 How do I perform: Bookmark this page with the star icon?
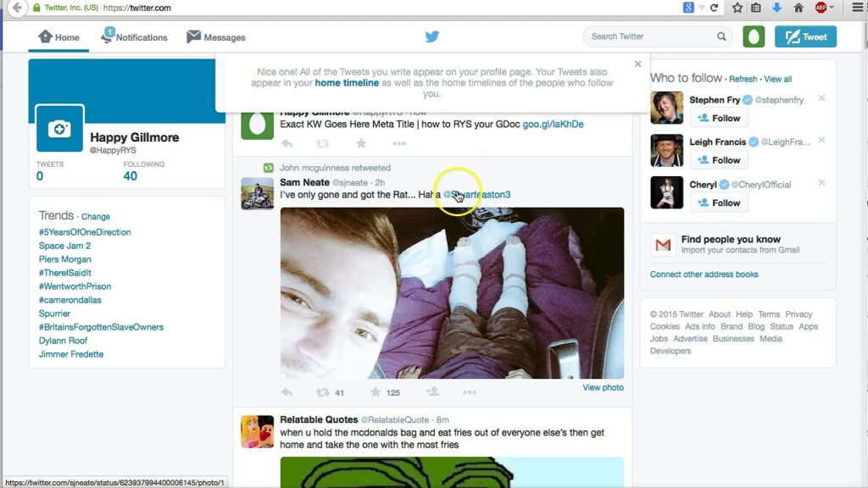(x=737, y=8)
